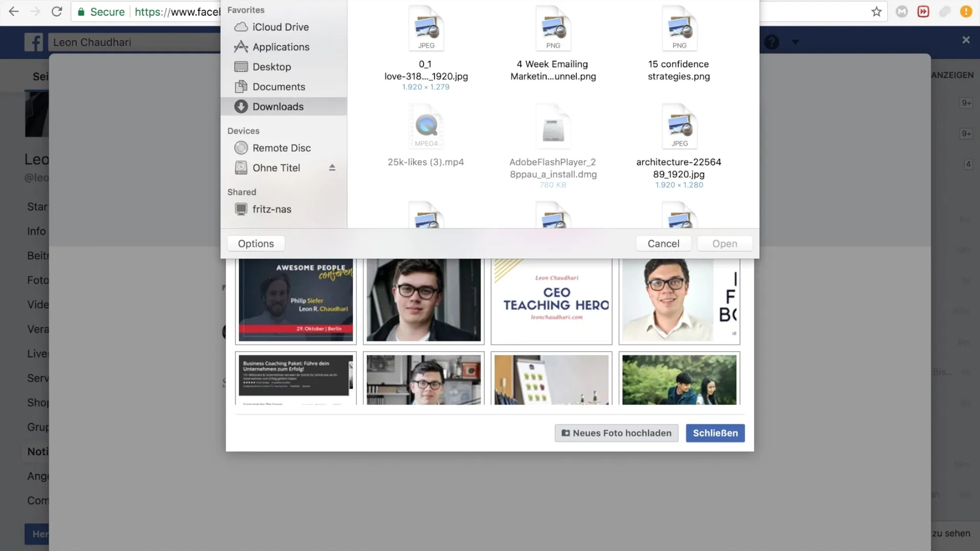Click the Cancel button in file dialog
Viewport: 980px width, 551px height.
coord(664,243)
